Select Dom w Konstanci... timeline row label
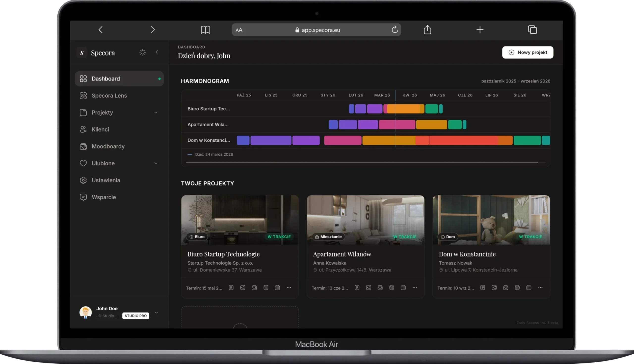The width and height of the screenshot is (634, 364). tap(209, 140)
